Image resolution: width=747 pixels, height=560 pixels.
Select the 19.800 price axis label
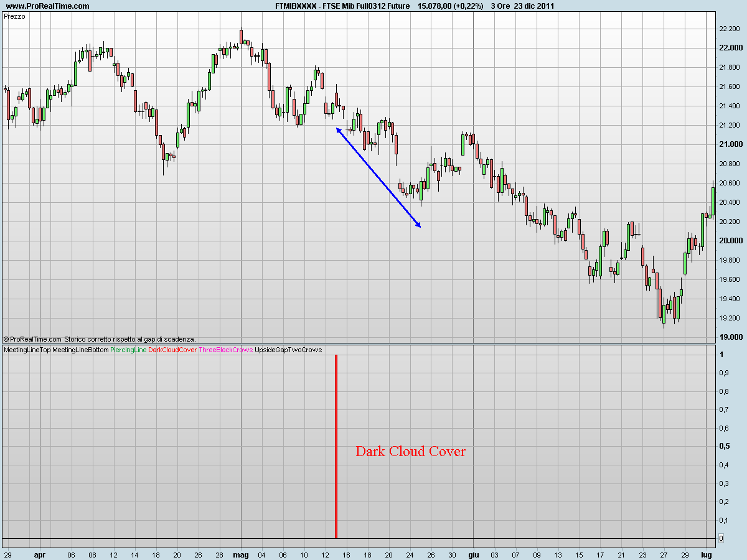[x=730, y=260]
